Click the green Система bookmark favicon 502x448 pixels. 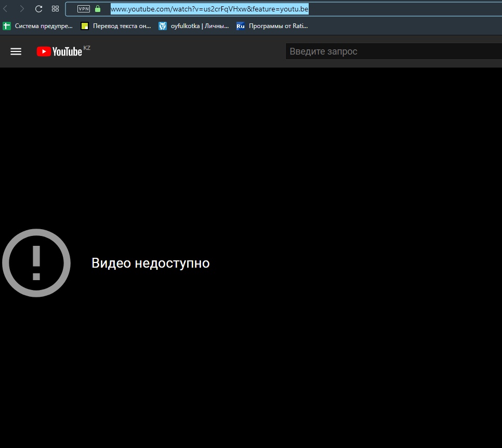[x=7, y=25]
